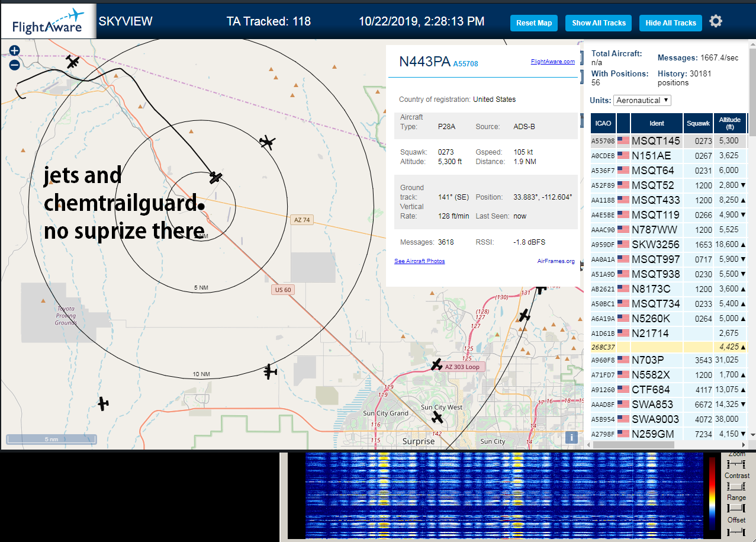Image resolution: width=756 pixels, height=542 pixels.
Task: Select the aircraft beside the 10 NM label
Action: [270, 372]
